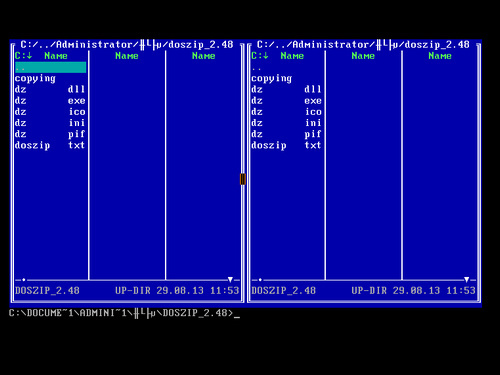Viewport: 500px width, 375px height.
Task: Select 'dz exe' file in left panel
Action: pyautogui.click(x=50, y=101)
